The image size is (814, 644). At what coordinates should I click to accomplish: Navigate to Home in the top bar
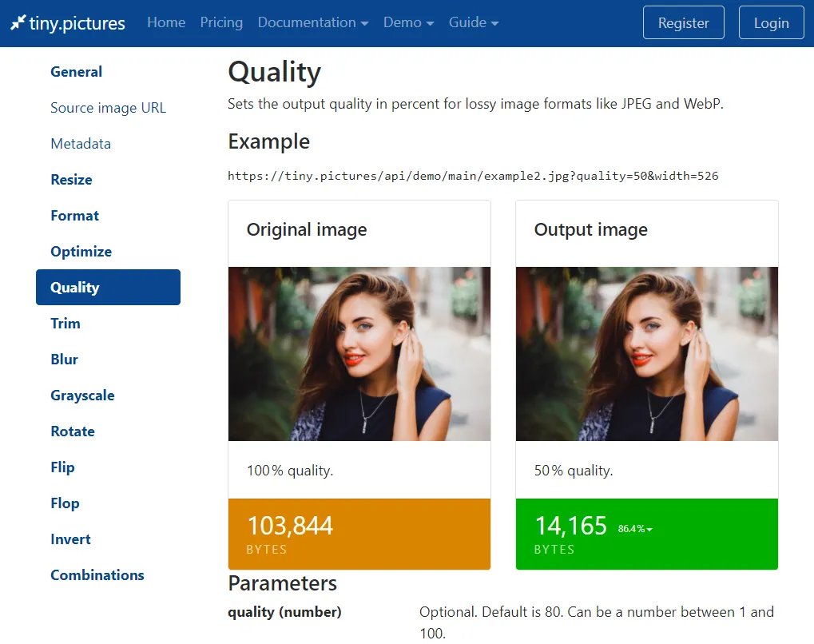(165, 22)
